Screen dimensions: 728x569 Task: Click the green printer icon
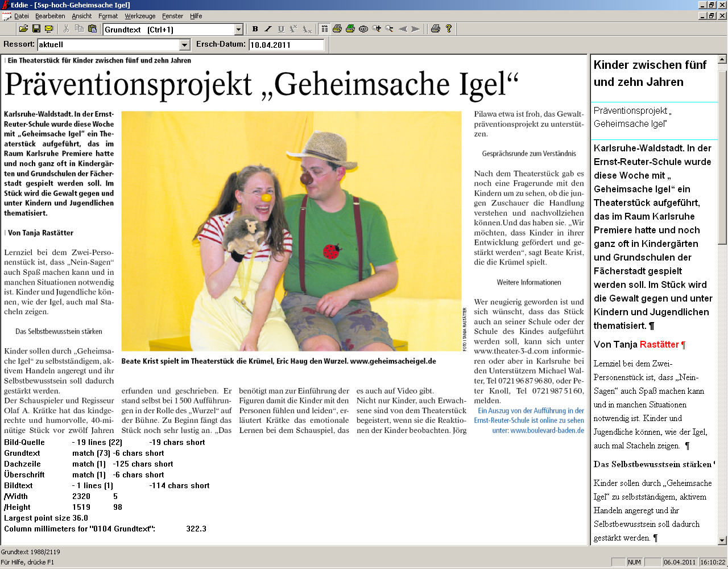pos(350,28)
